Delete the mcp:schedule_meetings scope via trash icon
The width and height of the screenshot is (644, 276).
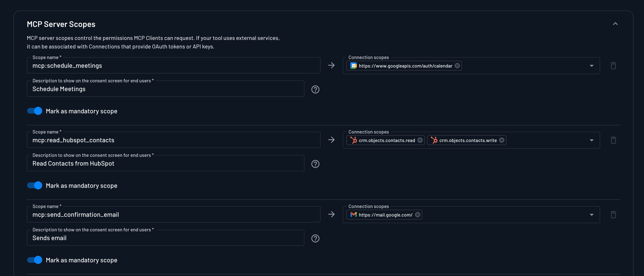click(x=614, y=66)
